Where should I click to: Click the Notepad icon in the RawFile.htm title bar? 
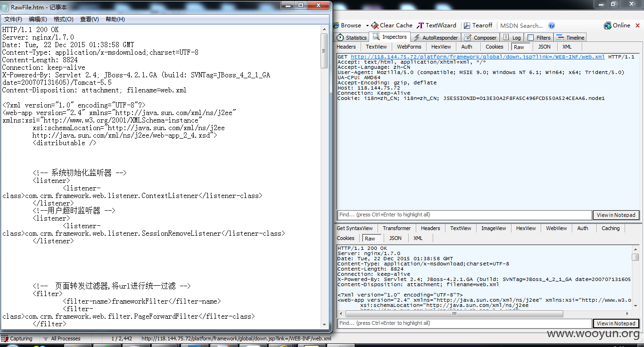pos(6,7)
